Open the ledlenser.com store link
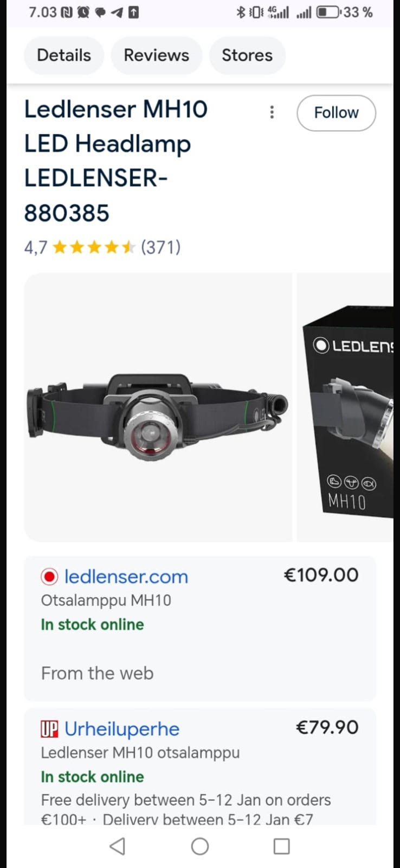This screenshot has height=868, width=400. pyautogui.click(x=126, y=577)
